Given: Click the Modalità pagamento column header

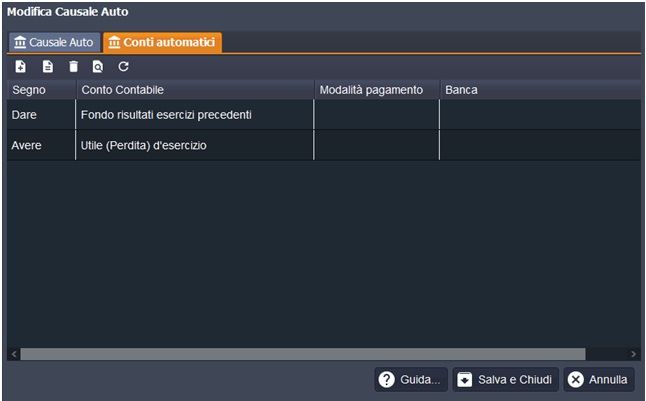Looking at the screenshot, I should (x=376, y=90).
